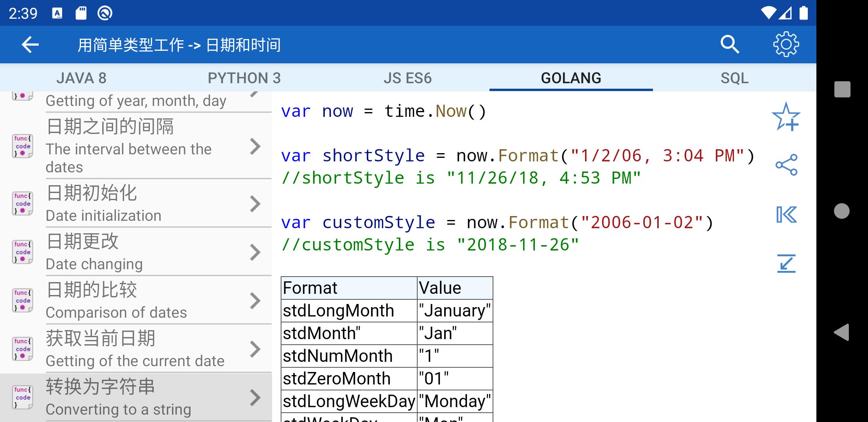Tap the share icon beside the code
This screenshot has width=868, height=422.
pos(786,165)
